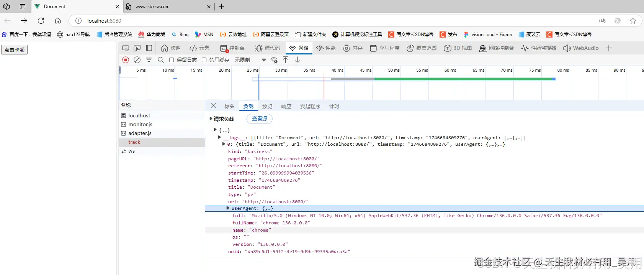The height and width of the screenshot is (275, 644).
Task: Select the localhost request row
Action: [162, 115]
